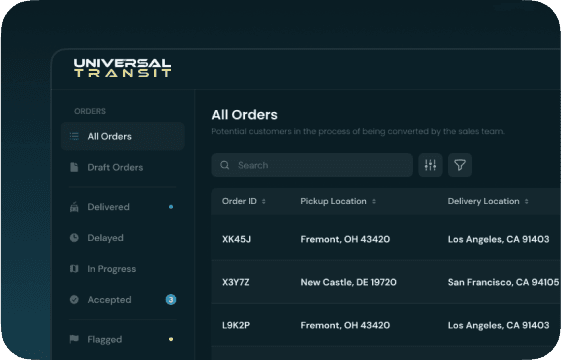Click the Accepted count badge 3

coord(171,300)
